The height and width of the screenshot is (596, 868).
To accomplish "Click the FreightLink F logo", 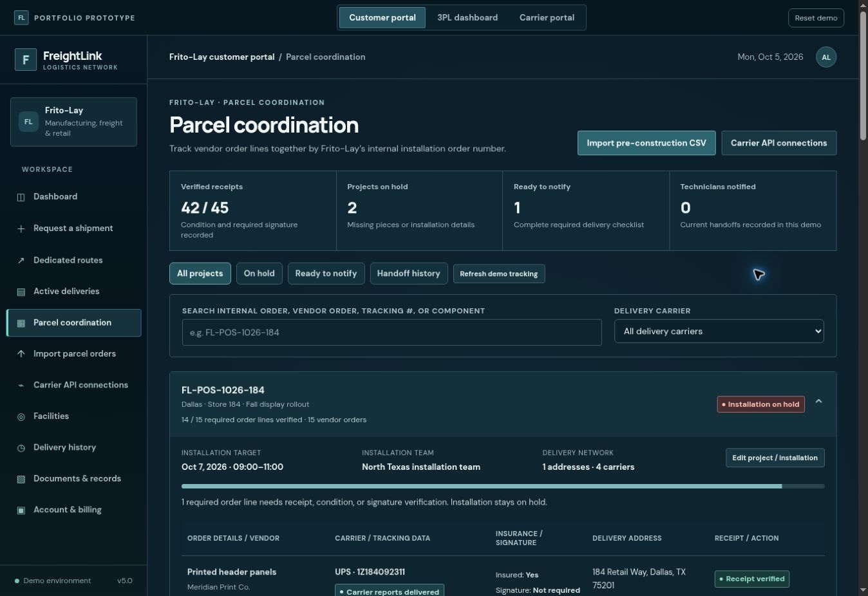I will pos(26,60).
